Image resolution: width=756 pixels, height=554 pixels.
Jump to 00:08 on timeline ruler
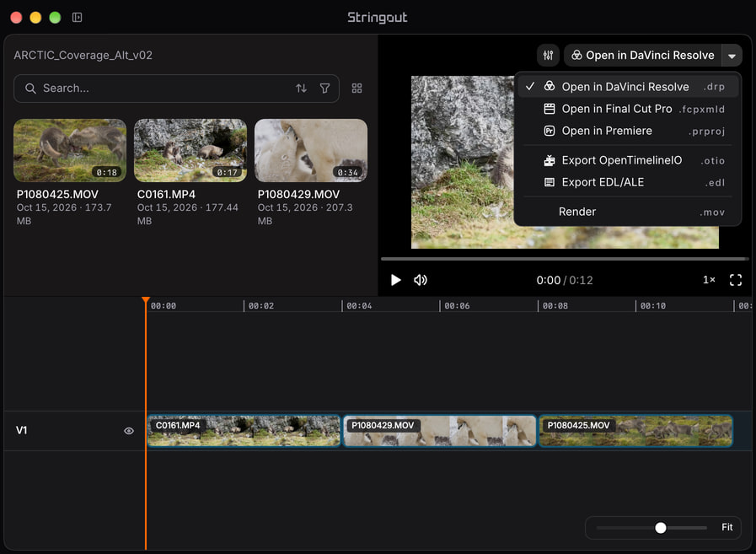click(x=555, y=306)
